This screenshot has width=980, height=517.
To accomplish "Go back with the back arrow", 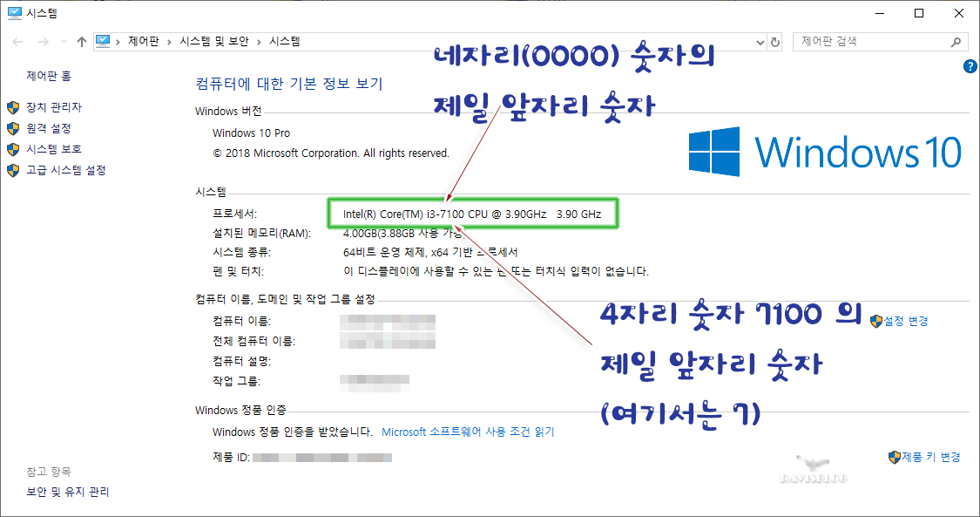I will pyautogui.click(x=17, y=42).
